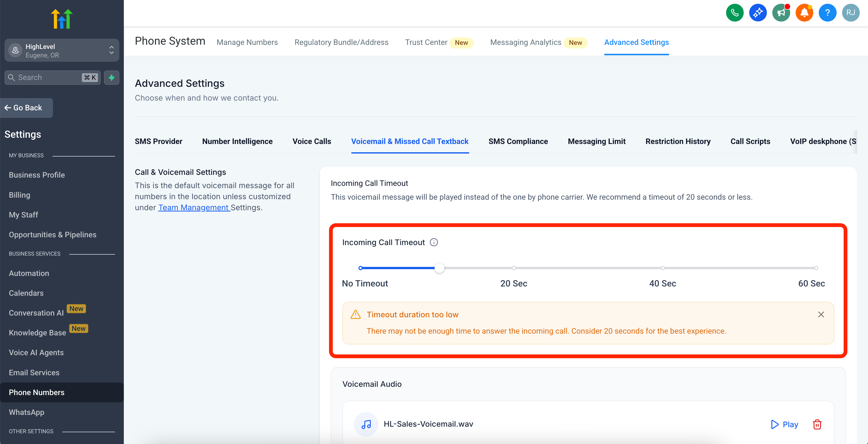The height and width of the screenshot is (444, 868).
Task: Open the Manage Numbers tab
Action: 247,42
